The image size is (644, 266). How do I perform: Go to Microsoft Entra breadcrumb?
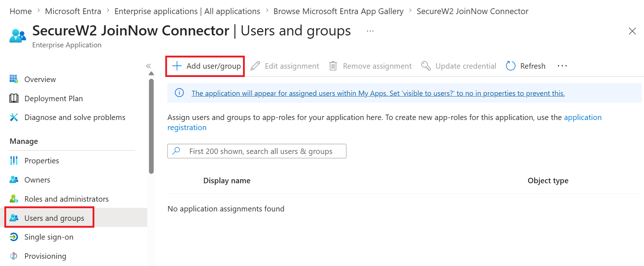click(x=73, y=11)
